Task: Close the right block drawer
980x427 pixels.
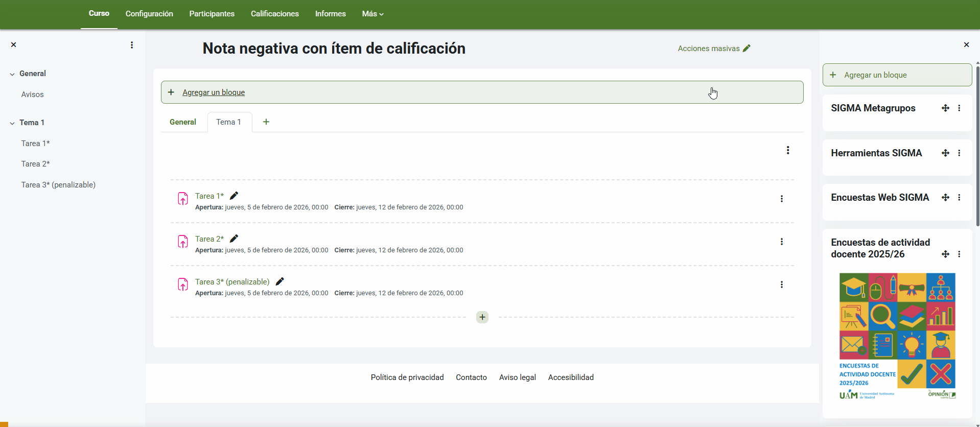Action: (x=967, y=45)
